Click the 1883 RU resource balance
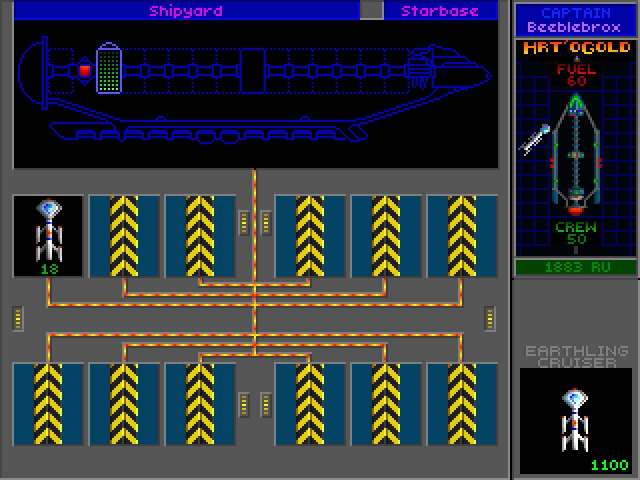640x480 pixels. pos(576,267)
